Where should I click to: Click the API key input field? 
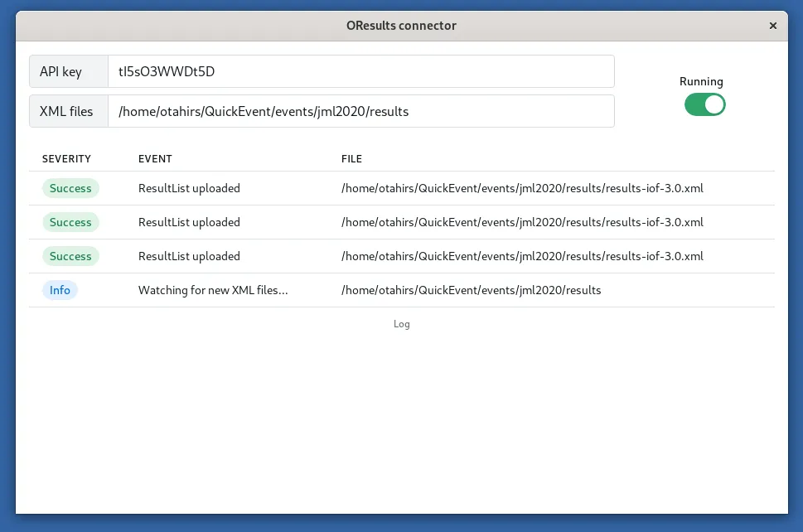[361, 71]
